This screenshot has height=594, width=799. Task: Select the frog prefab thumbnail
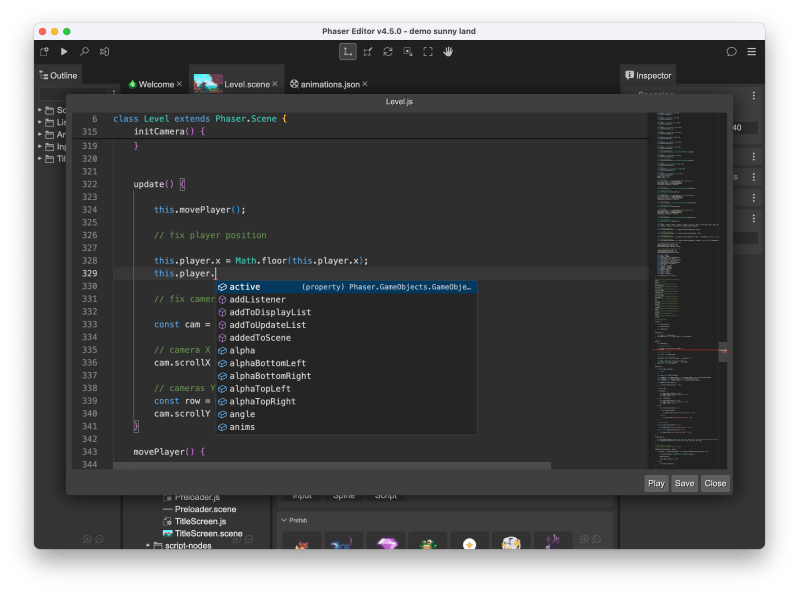[x=428, y=542]
